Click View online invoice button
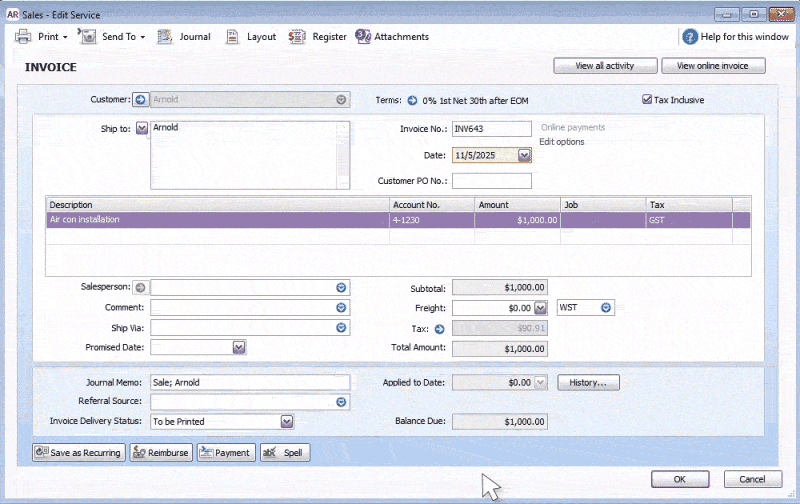Image resolution: width=800 pixels, height=504 pixels. pos(713,66)
